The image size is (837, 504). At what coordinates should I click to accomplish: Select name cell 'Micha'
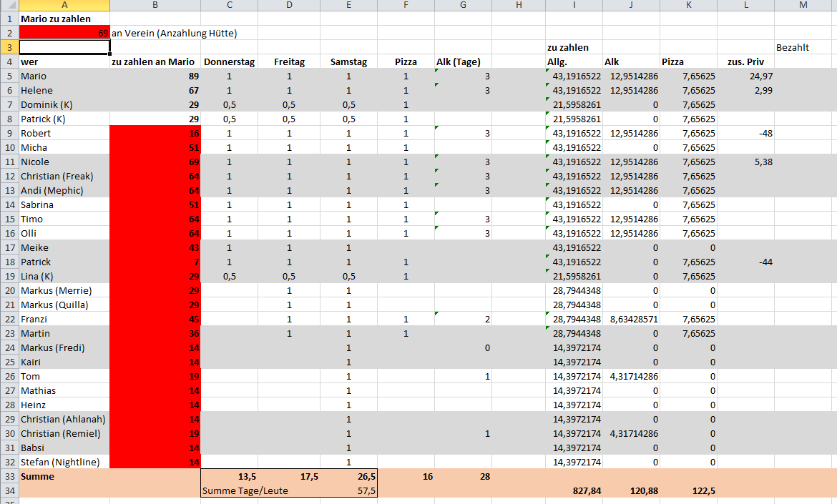[x=64, y=148]
